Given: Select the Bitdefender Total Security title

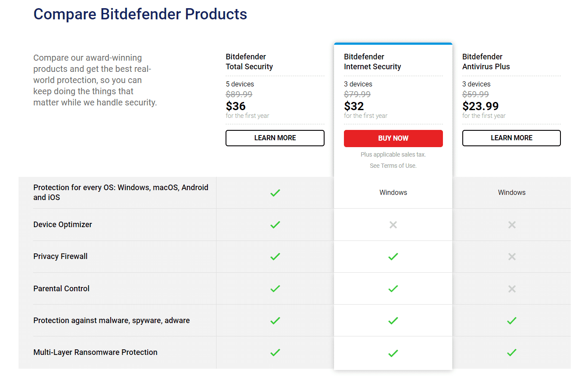Looking at the screenshot, I should tap(249, 62).
